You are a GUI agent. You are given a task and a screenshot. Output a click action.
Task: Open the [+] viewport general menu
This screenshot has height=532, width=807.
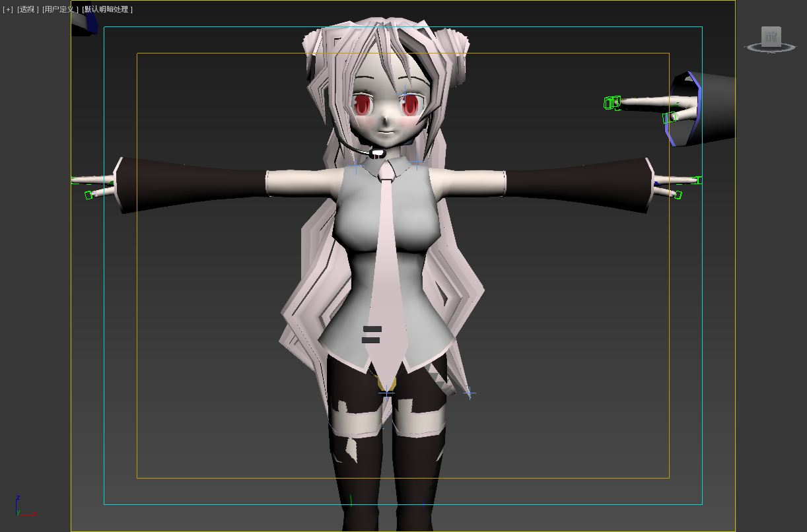(x=8, y=9)
